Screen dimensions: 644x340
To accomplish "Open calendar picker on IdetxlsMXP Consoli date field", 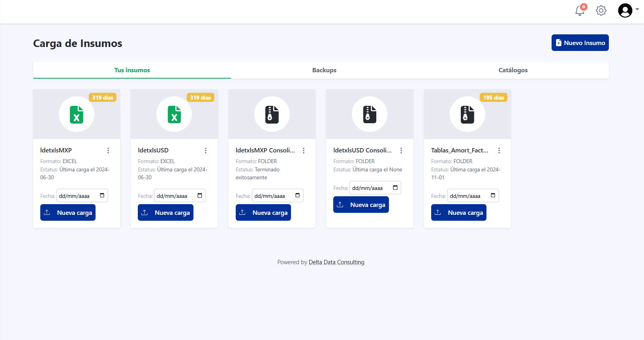I will [297, 195].
